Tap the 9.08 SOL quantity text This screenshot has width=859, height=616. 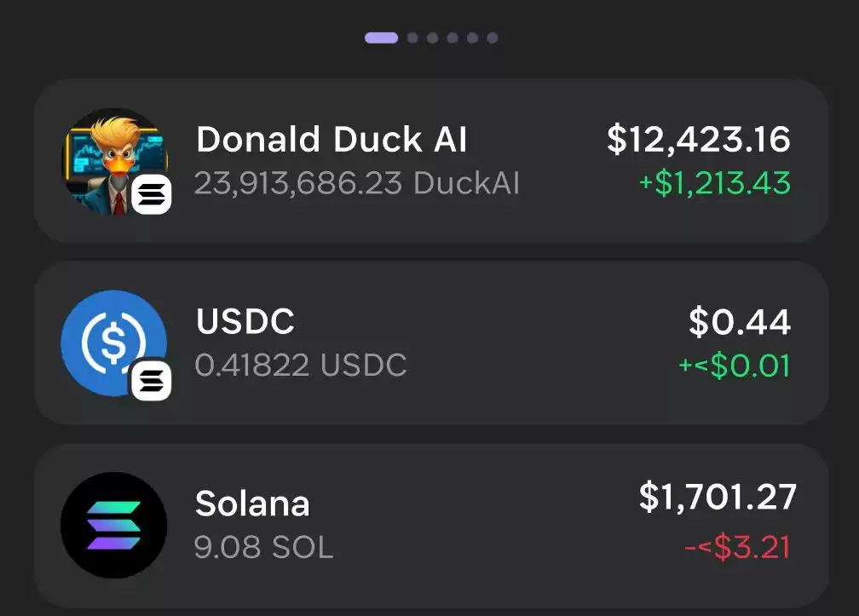tap(263, 547)
